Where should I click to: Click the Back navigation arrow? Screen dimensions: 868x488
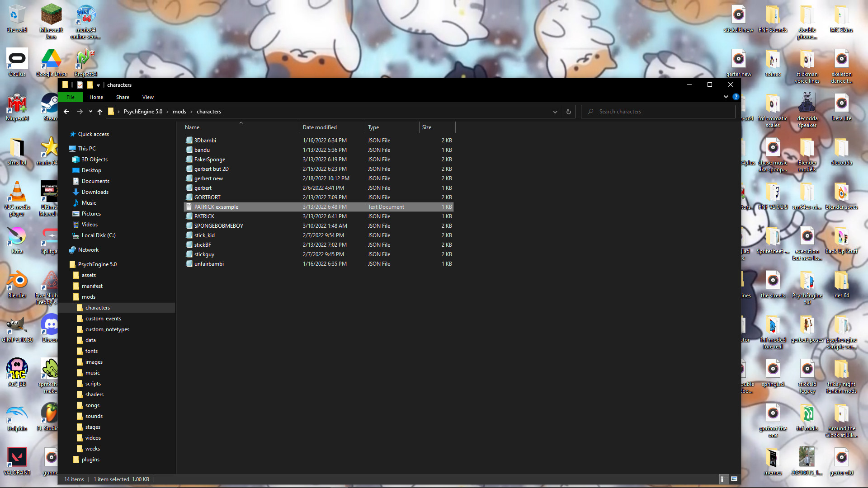[66, 112]
